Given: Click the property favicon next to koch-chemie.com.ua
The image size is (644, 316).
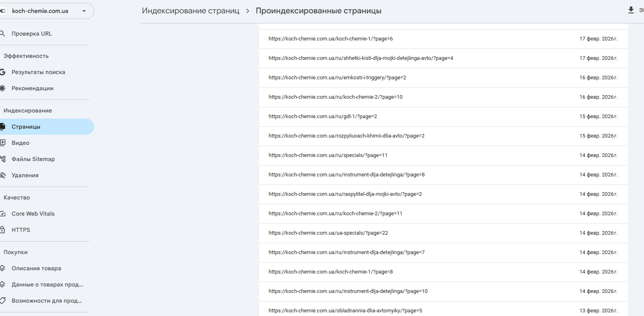Looking at the screenshot, I should point(3,11).
